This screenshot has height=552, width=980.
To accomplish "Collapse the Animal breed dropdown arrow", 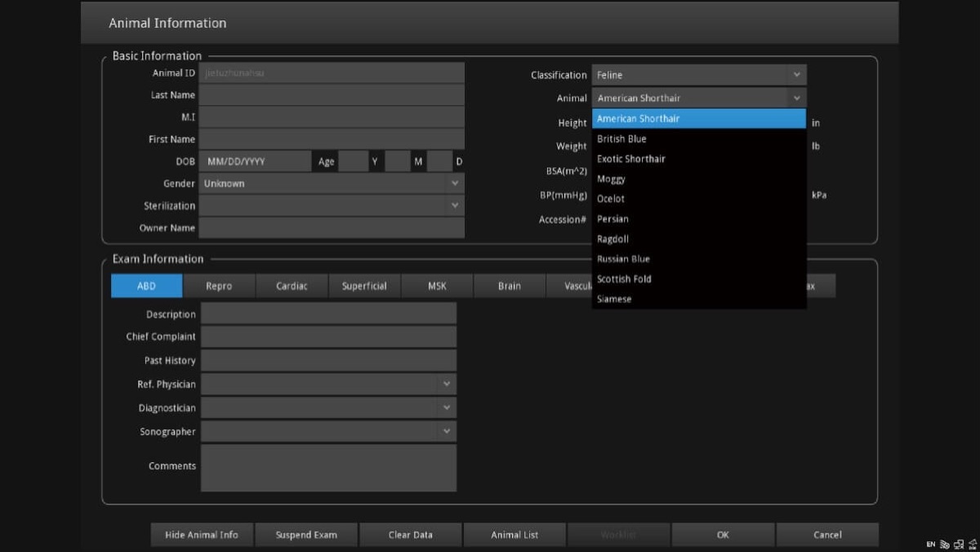I will pos(796,98).
